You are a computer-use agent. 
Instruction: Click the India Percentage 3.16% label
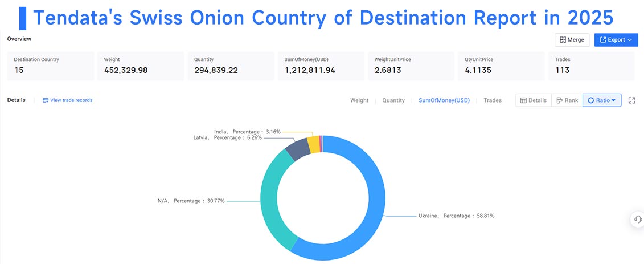pos(247,132)
